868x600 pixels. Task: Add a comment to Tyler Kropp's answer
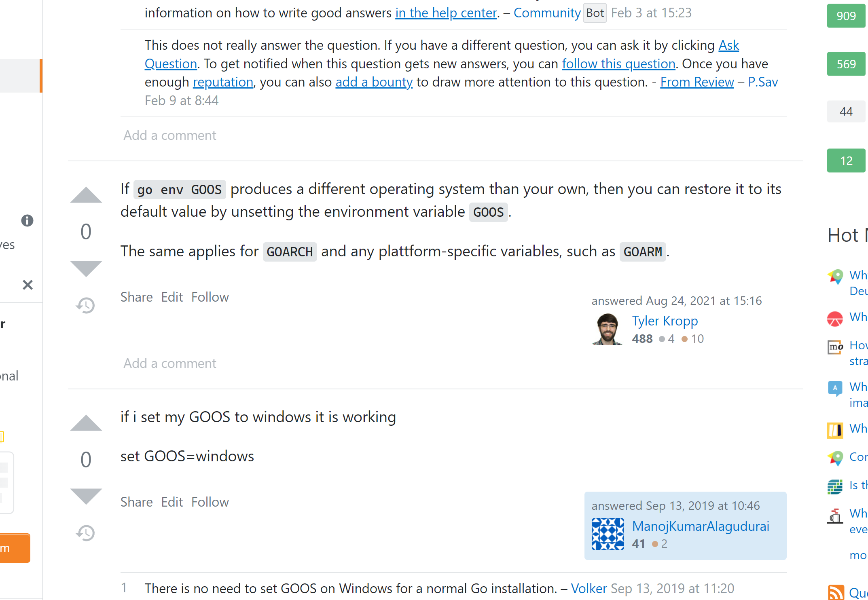[x=170, y=363]
